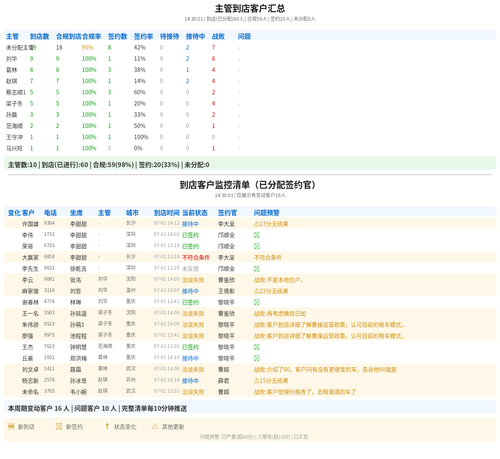
Task: Click the 战败:再考虑微信已加 warning text
Action: [x=280, y=314]
